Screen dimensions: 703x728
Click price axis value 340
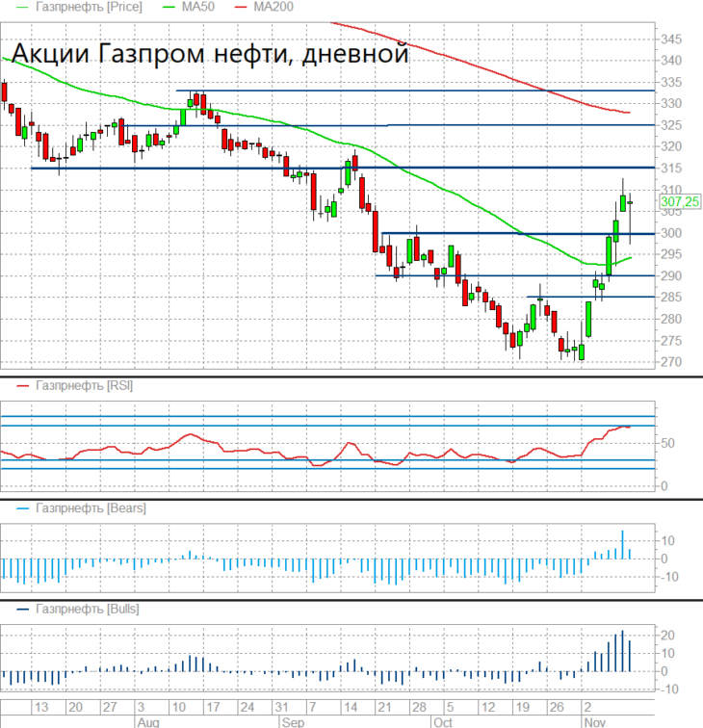coord(671,61)
